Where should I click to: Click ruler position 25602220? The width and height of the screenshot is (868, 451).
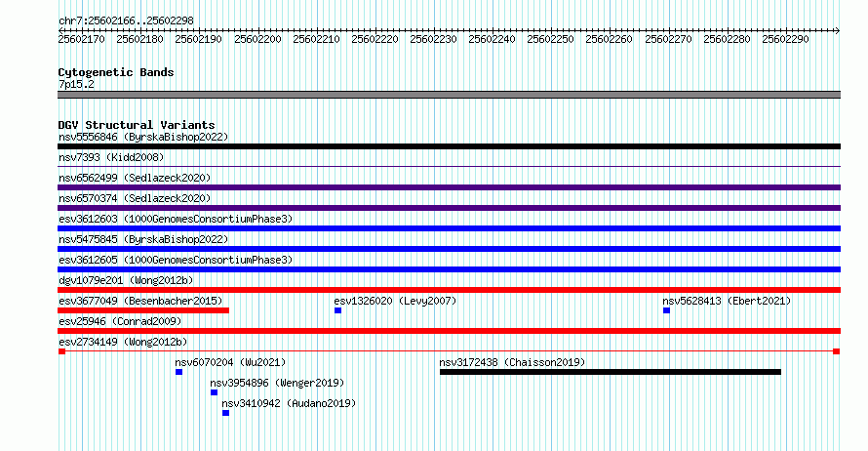375,39
